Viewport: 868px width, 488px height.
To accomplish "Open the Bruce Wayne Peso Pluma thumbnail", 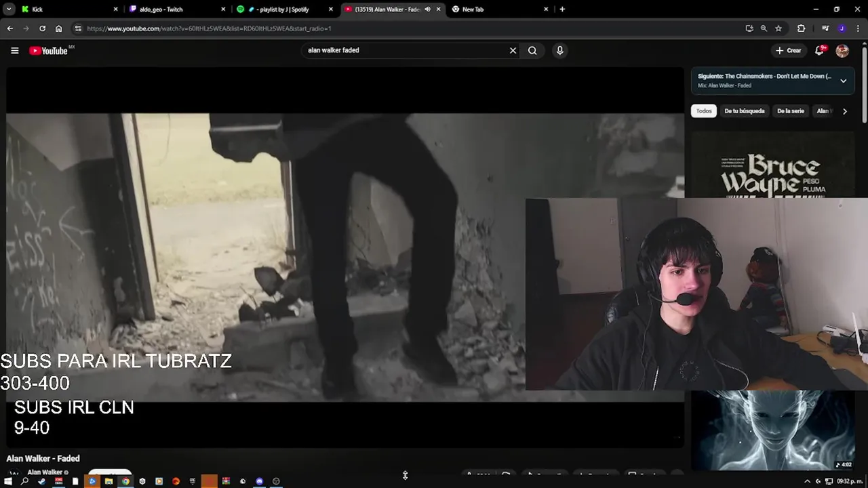I will [x=773, y=164].
